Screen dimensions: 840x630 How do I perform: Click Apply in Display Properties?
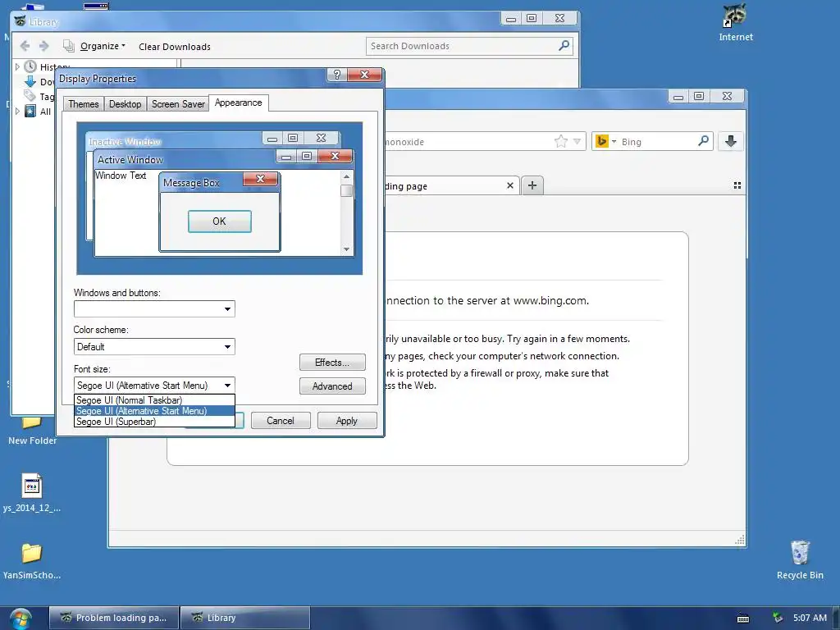[347, 421]
